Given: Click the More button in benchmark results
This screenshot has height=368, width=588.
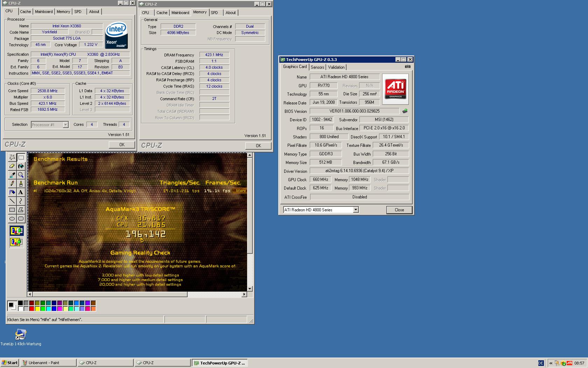Looking at the screenshot, I should (240, 191).
